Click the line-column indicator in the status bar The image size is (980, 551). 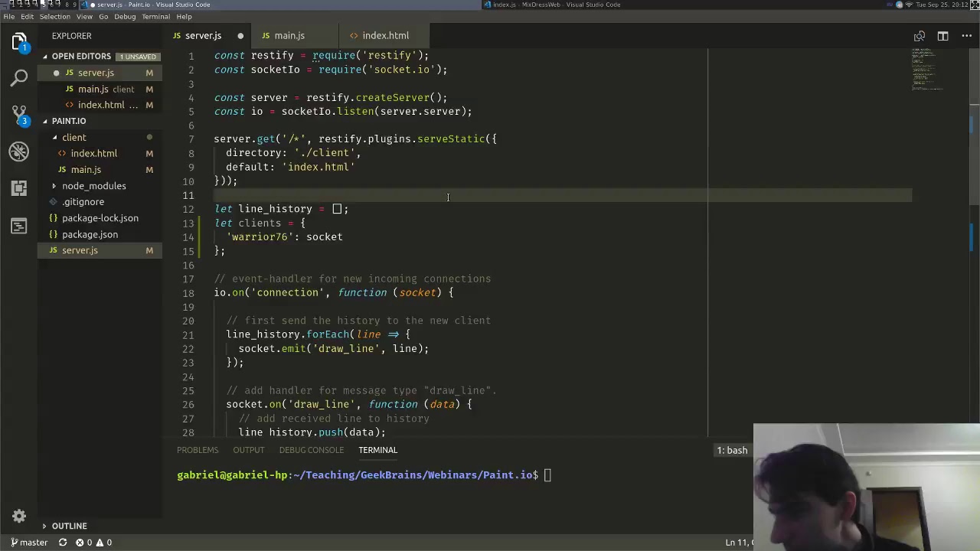(x=739, y=543)
